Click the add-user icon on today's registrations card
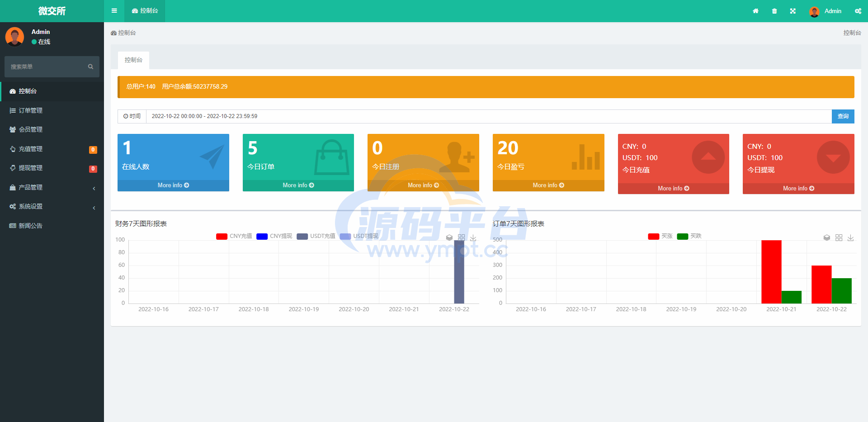 457,157
